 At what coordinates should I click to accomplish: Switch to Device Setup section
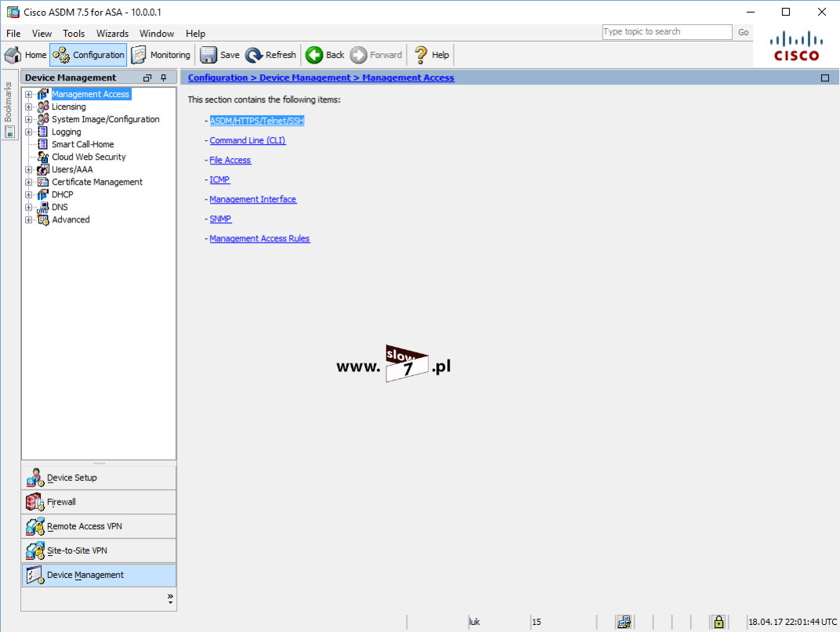(x=99, y=478)
